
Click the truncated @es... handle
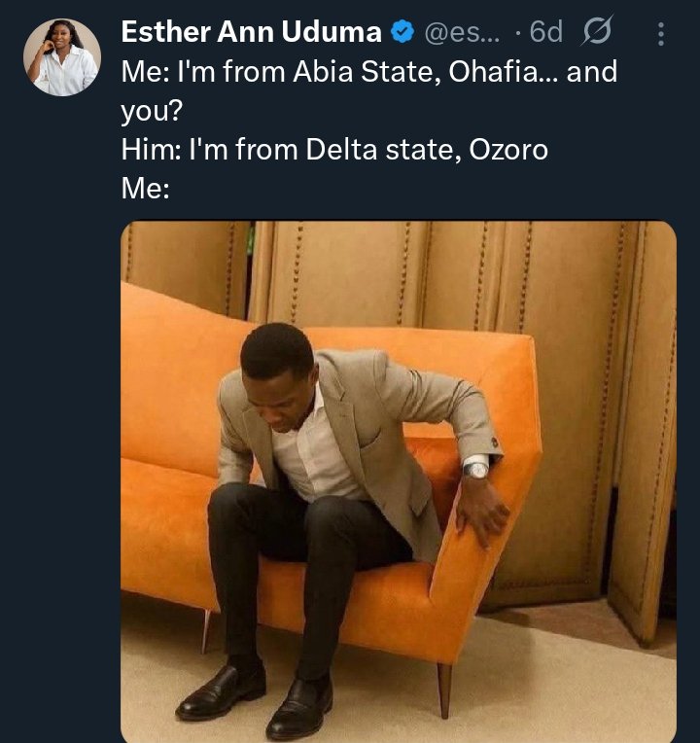(460, 33)
